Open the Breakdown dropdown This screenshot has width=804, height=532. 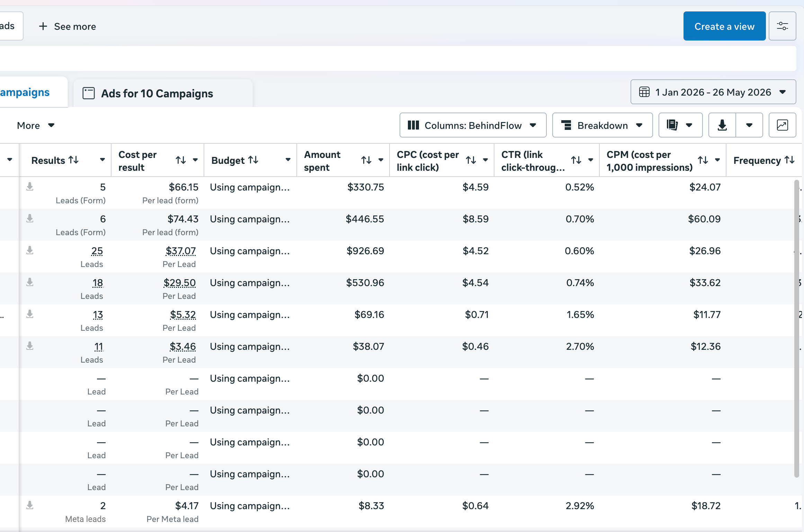coord(602,125)
